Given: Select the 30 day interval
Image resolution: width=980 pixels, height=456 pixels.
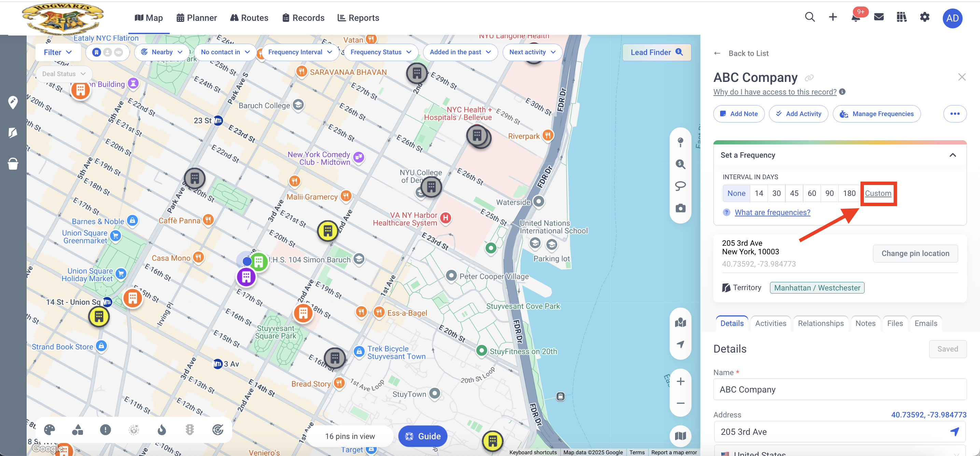Looking at the screenshot, I should [x=776, y=193].
